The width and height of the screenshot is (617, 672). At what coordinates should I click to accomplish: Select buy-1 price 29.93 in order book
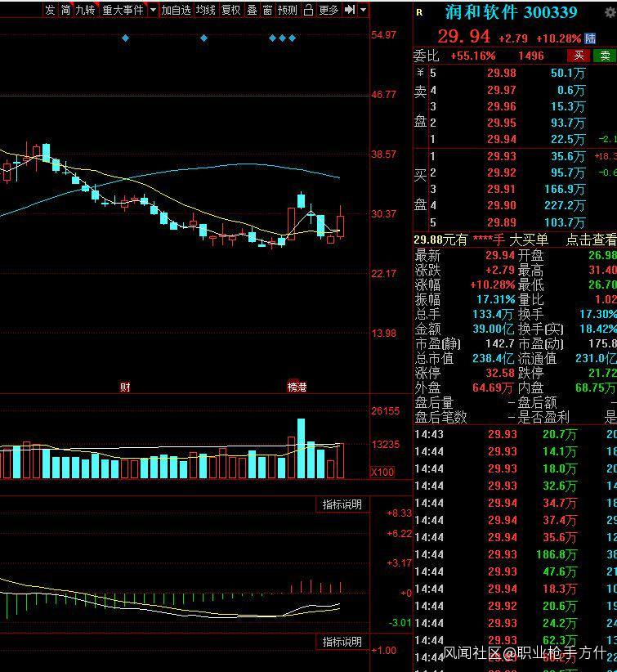coord(501,156)
